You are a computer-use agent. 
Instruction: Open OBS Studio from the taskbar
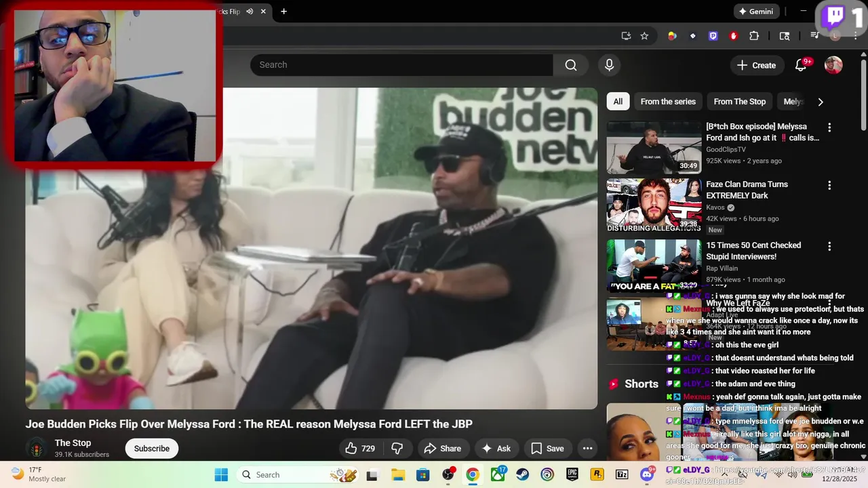(448, 474)
